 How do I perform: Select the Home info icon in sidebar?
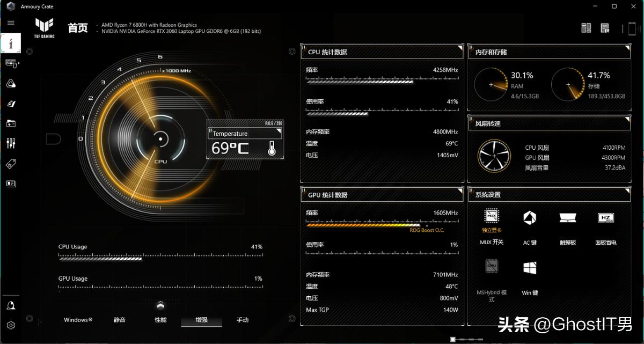pos(11,43)
